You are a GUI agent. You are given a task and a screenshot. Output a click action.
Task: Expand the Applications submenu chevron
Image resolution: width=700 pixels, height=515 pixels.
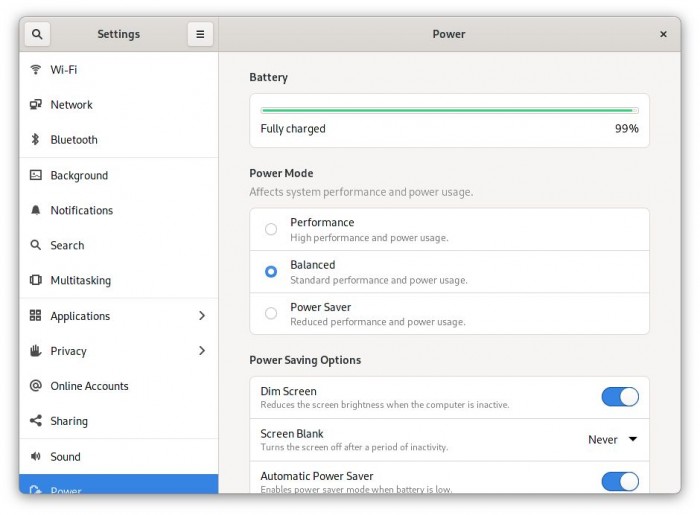pos(201,316)
